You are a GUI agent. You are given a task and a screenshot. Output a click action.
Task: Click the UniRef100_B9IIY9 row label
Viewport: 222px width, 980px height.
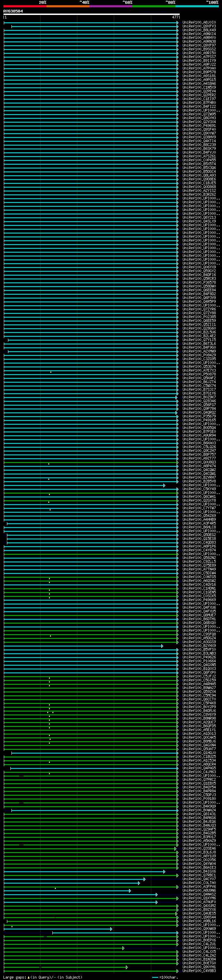pos(199,60)
